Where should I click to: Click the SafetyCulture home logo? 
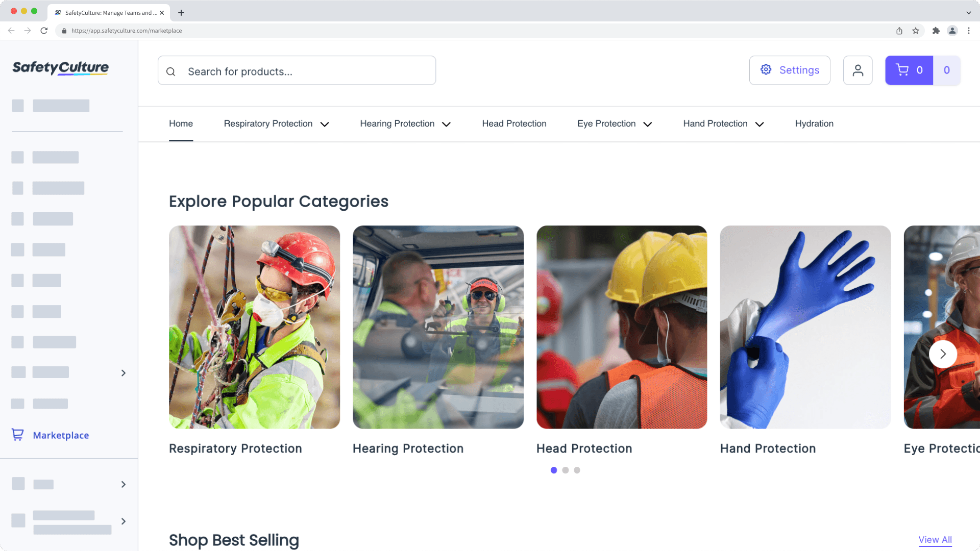pyautogui.click(x=61, y=67)
